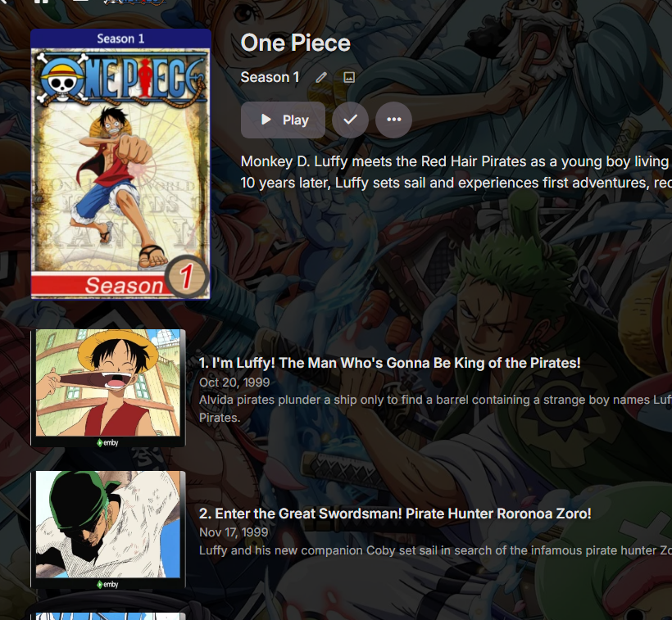This screenshot has height=620, width=672.
Task: Click the pencil edit metadata icon
Action: coord(321,78)
